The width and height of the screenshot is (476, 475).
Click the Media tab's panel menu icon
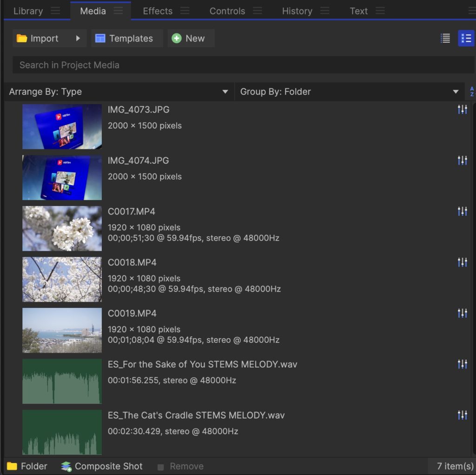(119, 11)
